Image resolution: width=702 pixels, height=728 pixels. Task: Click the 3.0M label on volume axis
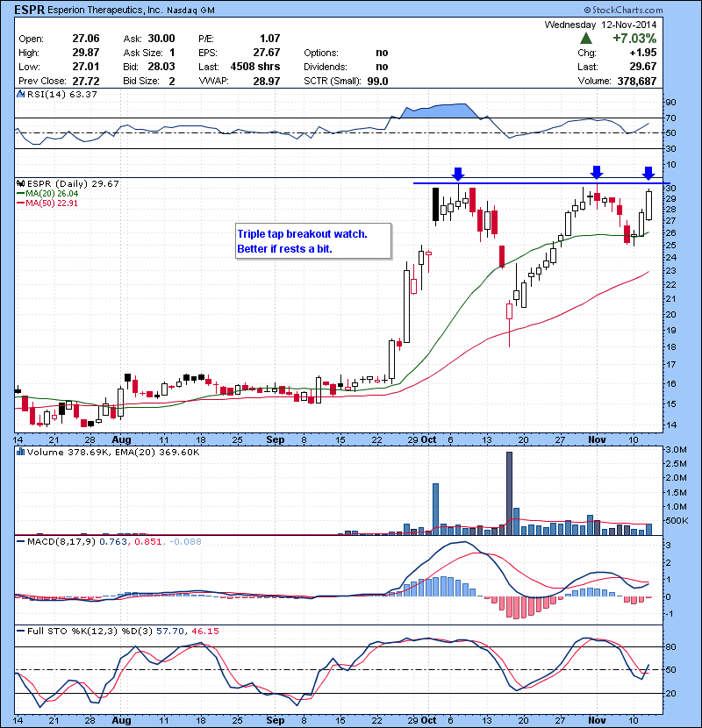(x=676, y=449)
